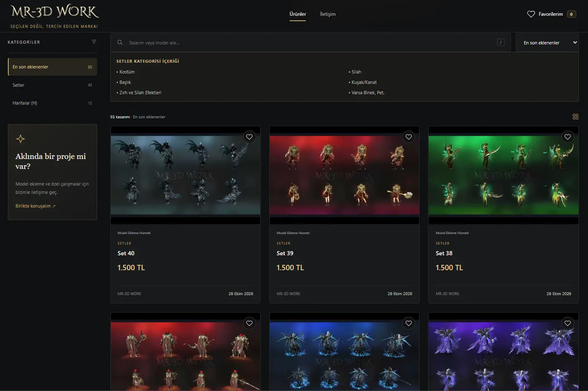The image size is (588, 391).
Task: Select the Setler category
Action: point(52,85)
